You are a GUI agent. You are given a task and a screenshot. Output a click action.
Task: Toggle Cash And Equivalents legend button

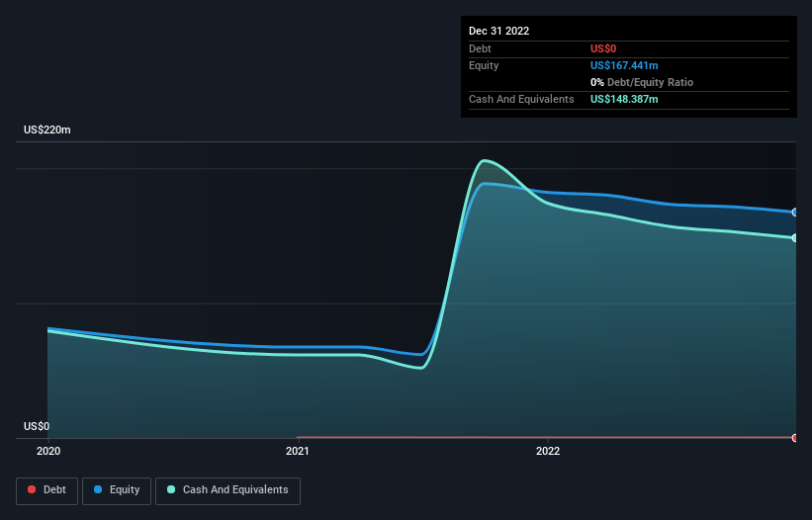(227, 490)
